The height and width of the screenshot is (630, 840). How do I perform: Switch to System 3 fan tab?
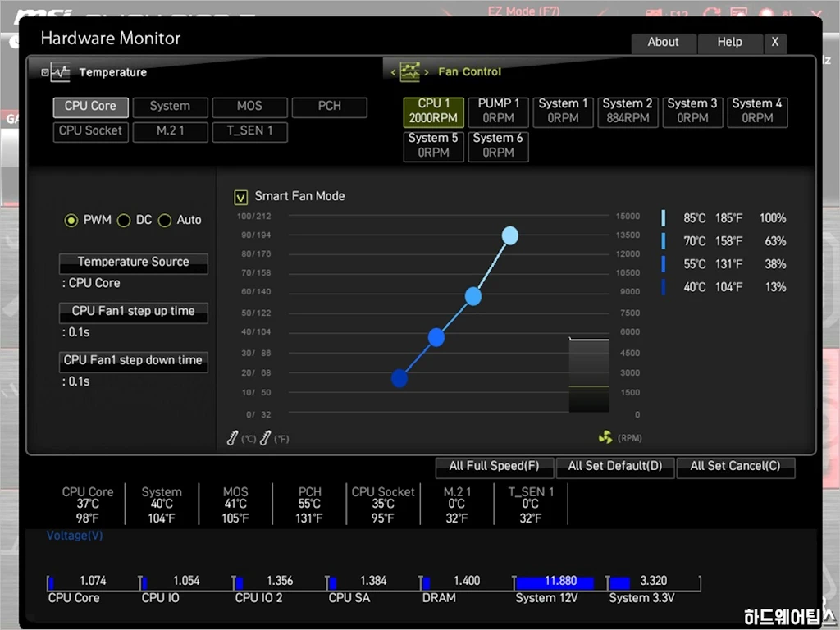692,112
